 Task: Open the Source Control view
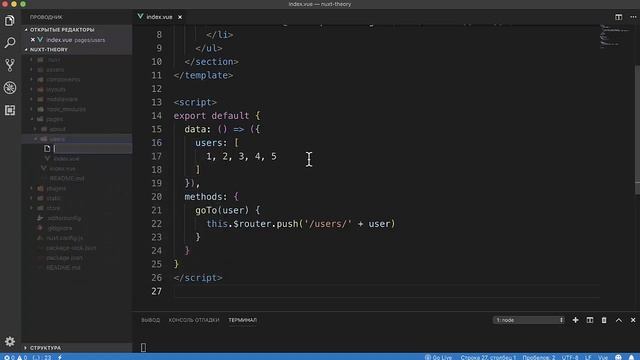point(10,65)
